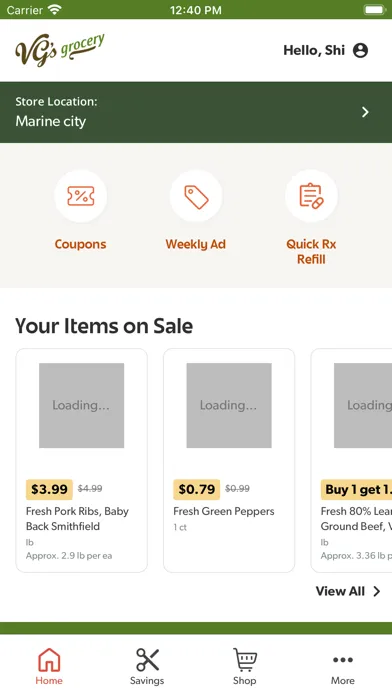Select the Home house icon
This screenshot has width=392, height=696.
(x=49, y=660)
